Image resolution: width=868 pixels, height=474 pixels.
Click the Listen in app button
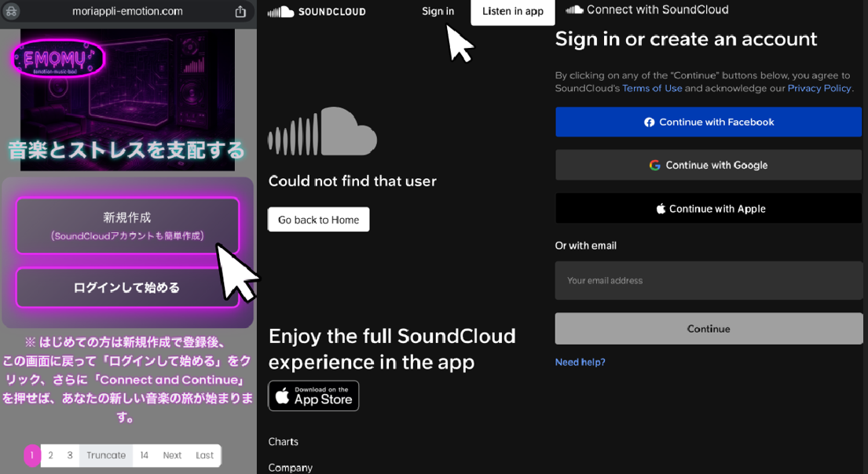pos(513,12)
